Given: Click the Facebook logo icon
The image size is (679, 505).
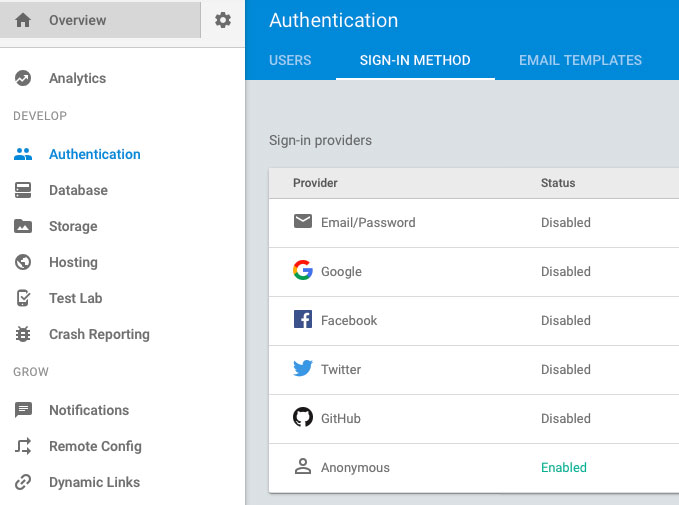Looking at the screenshot, I should click(303, 319).
